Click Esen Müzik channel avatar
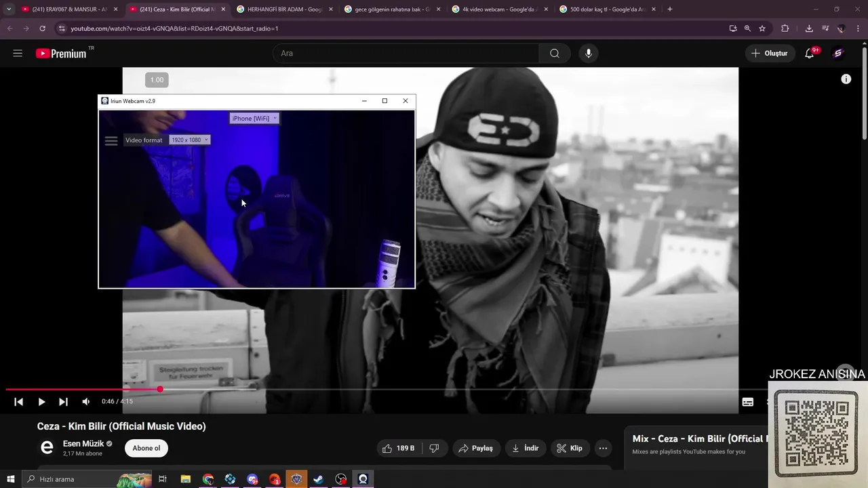This screenshot has height=488, width=868. click(47, 448)
